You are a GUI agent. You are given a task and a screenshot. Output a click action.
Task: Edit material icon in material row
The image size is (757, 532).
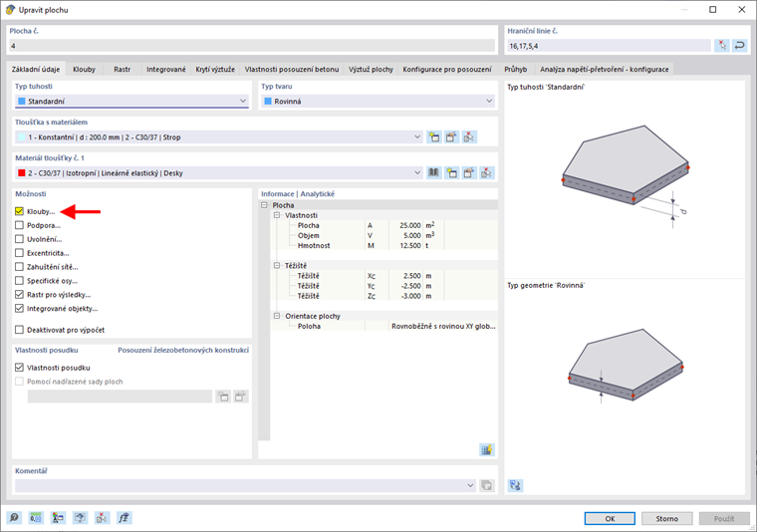[469, 172]
